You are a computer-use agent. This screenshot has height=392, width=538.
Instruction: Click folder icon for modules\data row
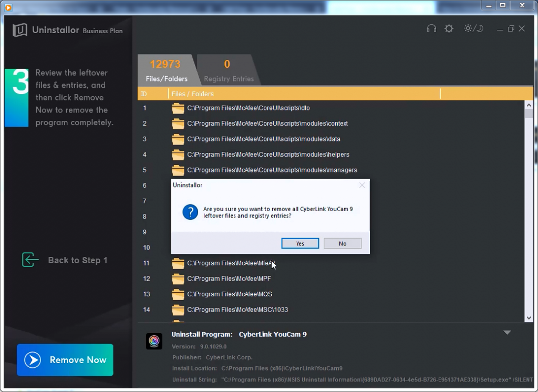point(178,139)
